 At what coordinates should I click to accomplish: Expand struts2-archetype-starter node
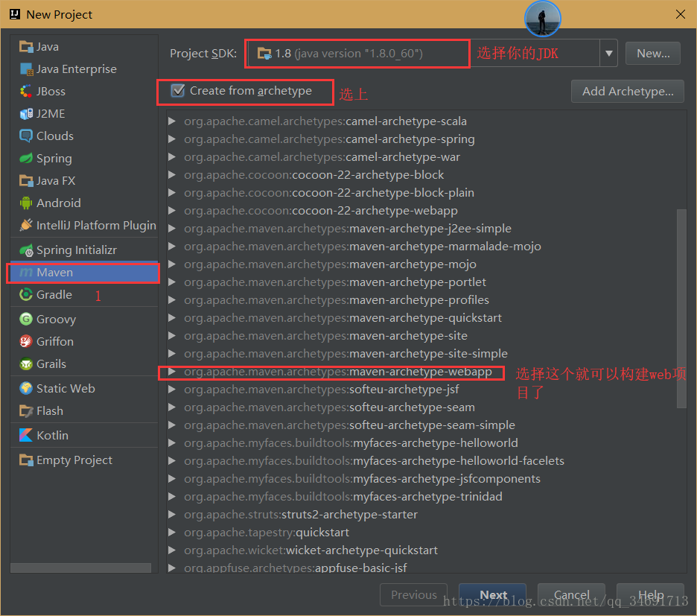172,514
